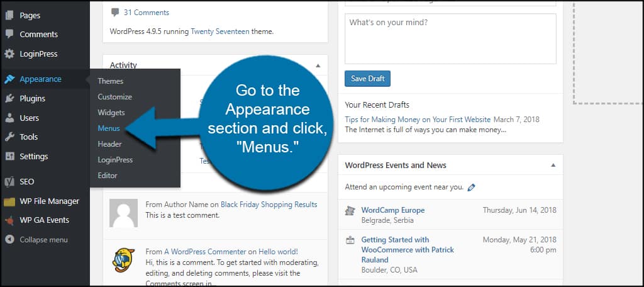Collapse the Activity panel toggle arrow
This screenshot has height=287, width=644.
[318, 65]
